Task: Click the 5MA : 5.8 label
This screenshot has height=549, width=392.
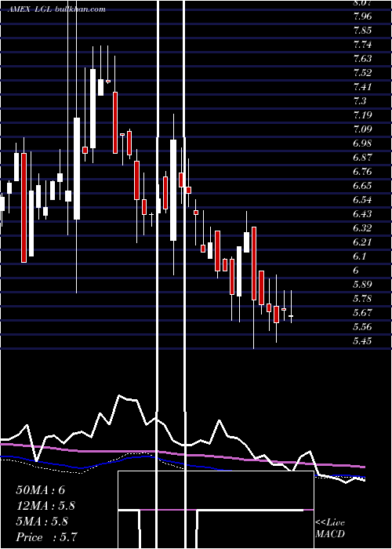Action: coord(42,522)
